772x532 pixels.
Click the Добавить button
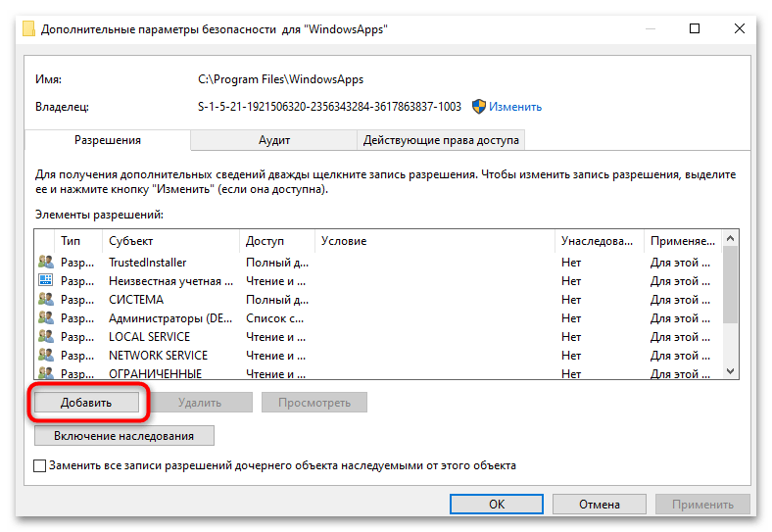(86, 403)
